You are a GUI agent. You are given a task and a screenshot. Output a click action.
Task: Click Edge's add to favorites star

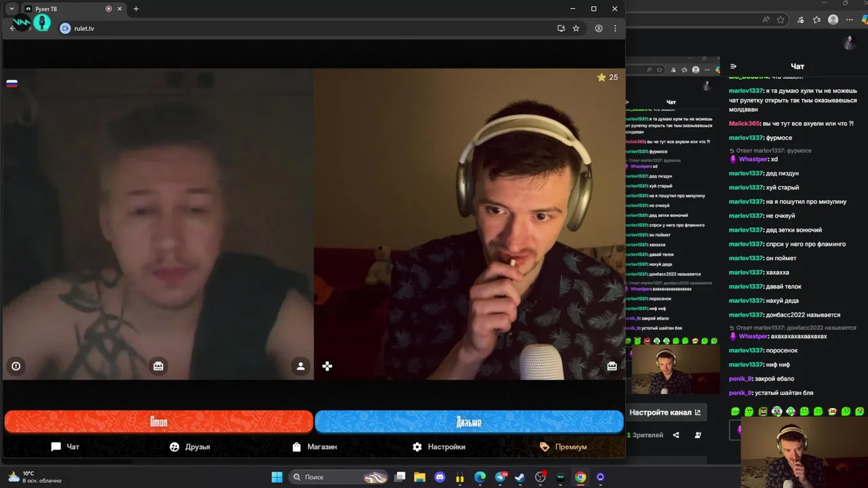click(781, 20)
